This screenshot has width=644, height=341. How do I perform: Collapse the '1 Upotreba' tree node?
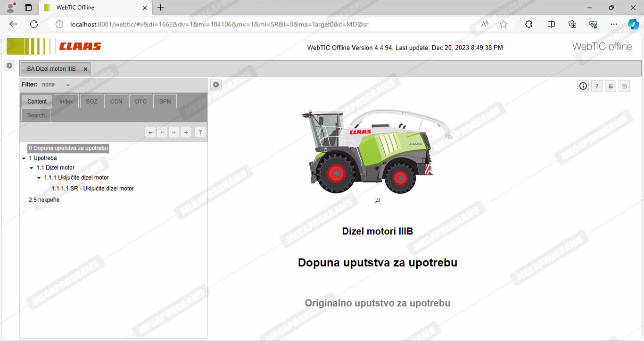click(x=24, y=158)
